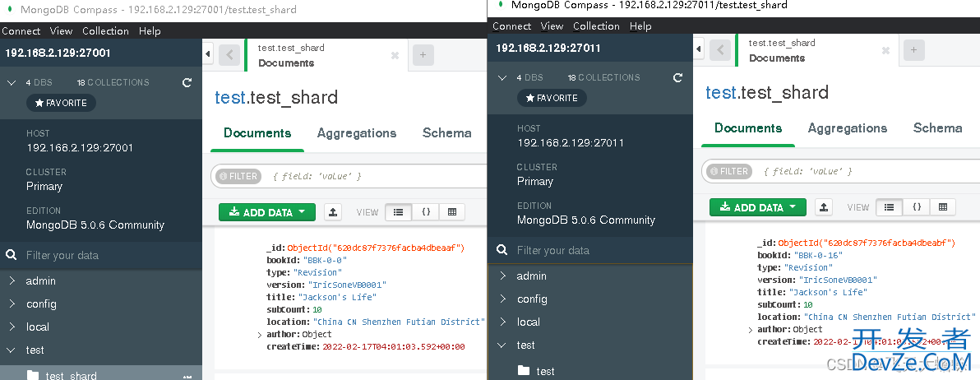Viewport: 980px width, 380px height.
Task: Collapse 4 DBS chevron in left sidebar
Action: point(11,82)
